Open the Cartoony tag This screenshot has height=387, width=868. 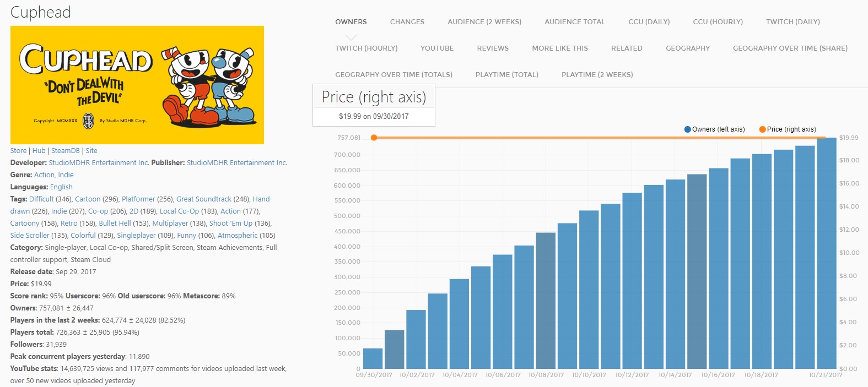point(25,224)
